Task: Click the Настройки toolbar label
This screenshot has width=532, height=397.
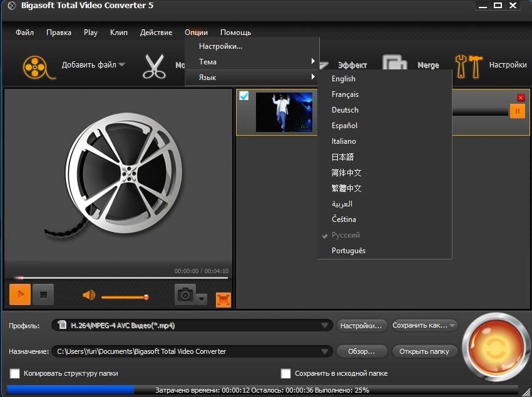Action: point(508,65)
